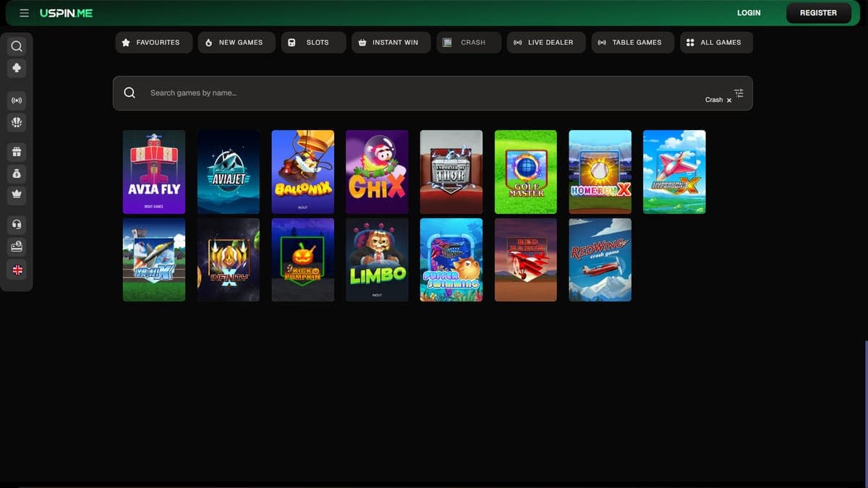
Task: Open the sidebar headset support icon
Action: coord(17,225)
